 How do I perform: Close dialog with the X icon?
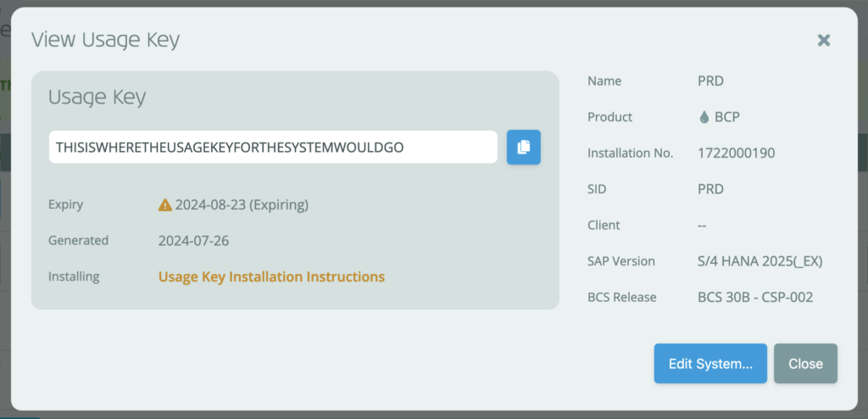click(x=824, y=40)
